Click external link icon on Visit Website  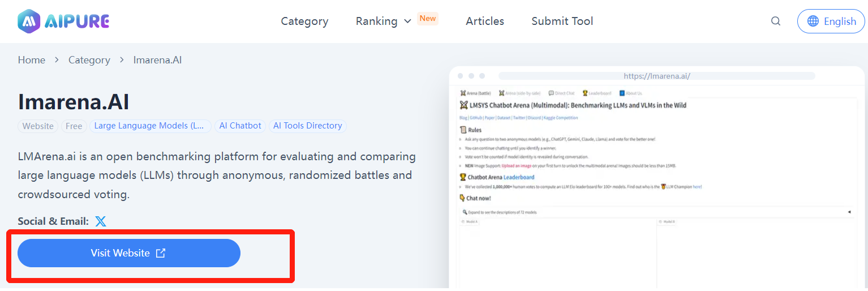161,253
